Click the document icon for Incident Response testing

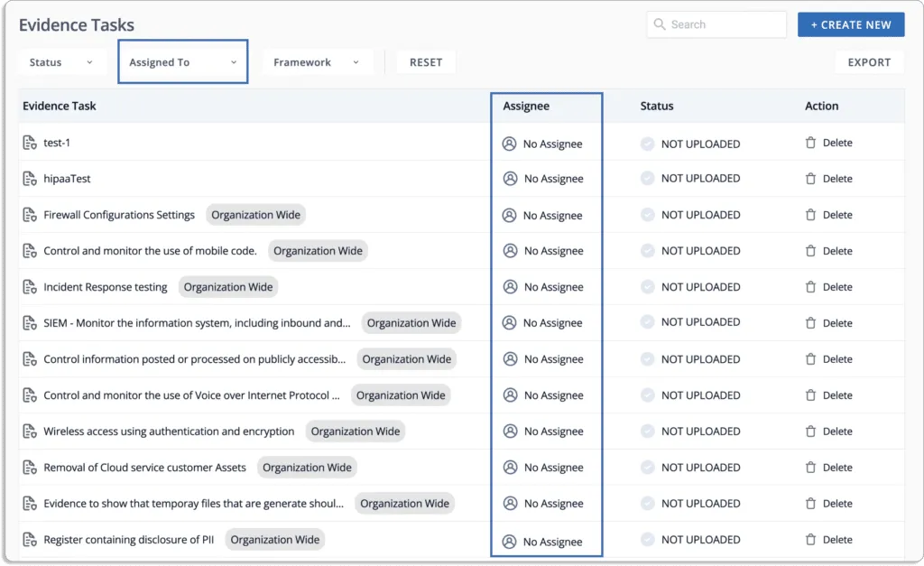click(30, 287)
